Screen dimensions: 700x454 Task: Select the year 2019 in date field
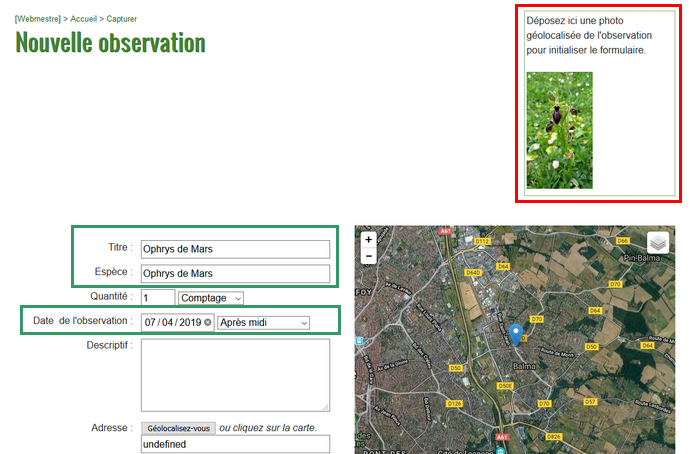click(x=190, y=323)
